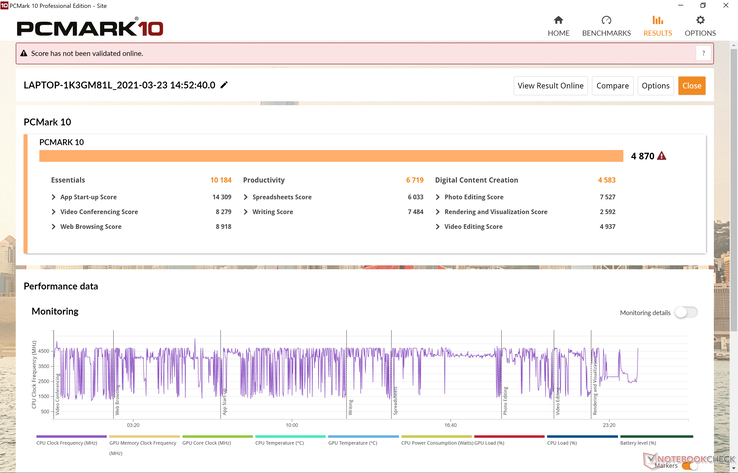Toggle the Monitoring details switch
The image size is (738, 473).
[686, 313]
